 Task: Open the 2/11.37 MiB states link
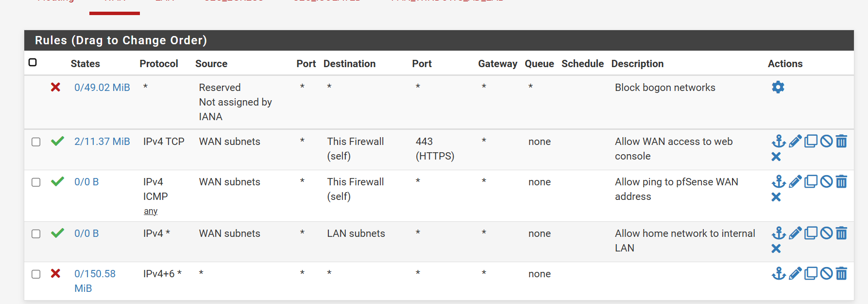(102, 142)
